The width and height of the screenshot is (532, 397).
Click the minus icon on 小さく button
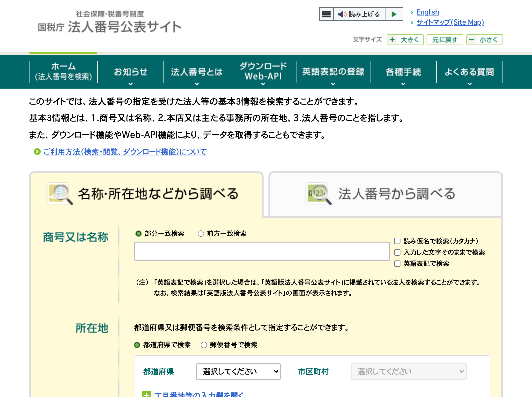pyautogui.click(x=472, y=40)
